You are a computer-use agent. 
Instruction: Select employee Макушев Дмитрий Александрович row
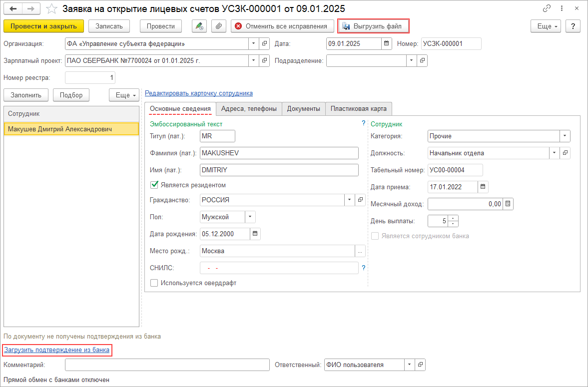tap(71, 129)
